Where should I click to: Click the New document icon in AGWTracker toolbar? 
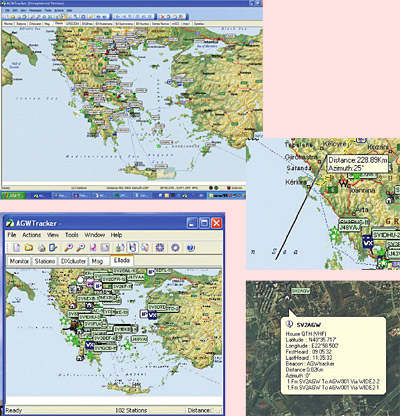17,248
